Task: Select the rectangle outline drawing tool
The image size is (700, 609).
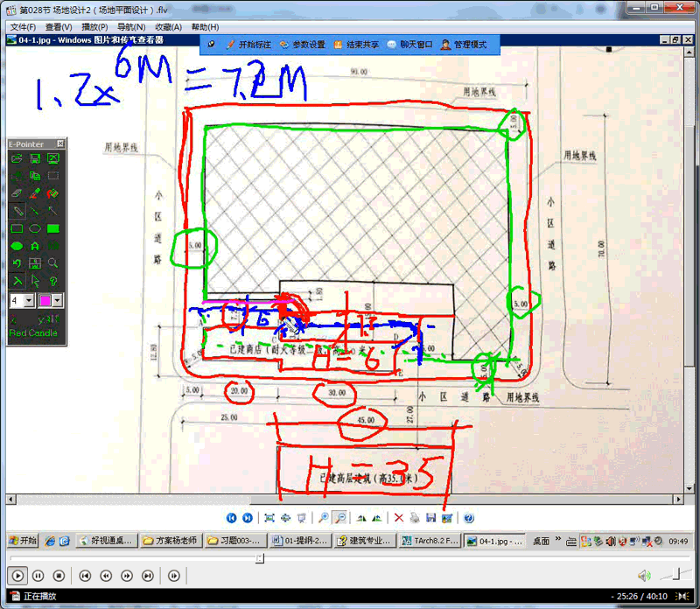Action: tap(17, 228)
